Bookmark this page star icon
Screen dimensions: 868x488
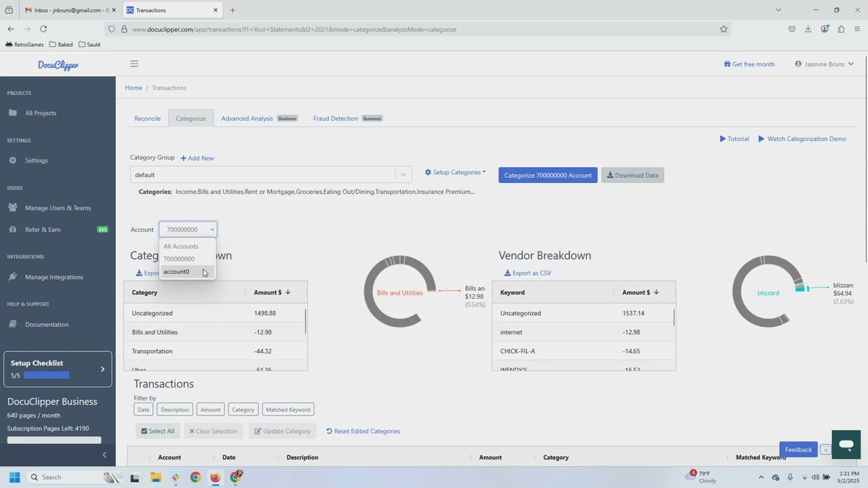point(724,29)
